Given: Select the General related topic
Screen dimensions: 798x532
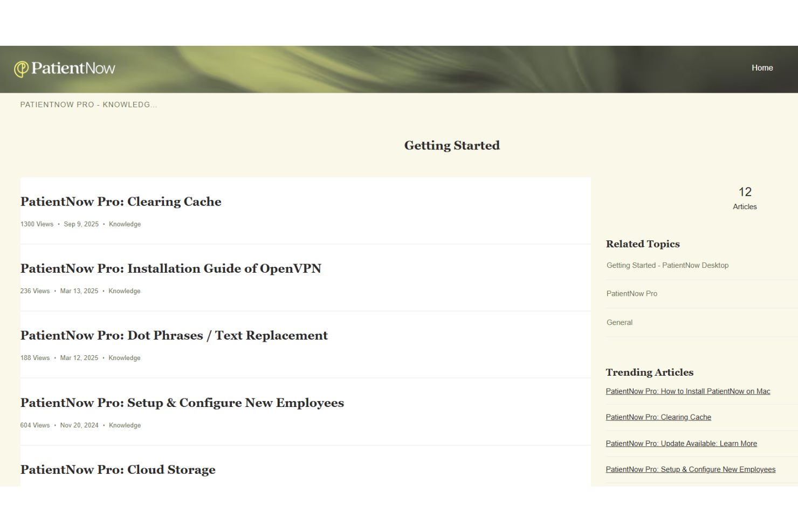Looking at the screenshot, I should coord(620,322).
